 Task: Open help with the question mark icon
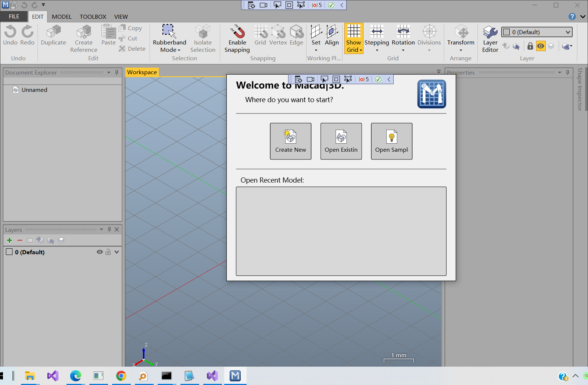click(572, 17)
